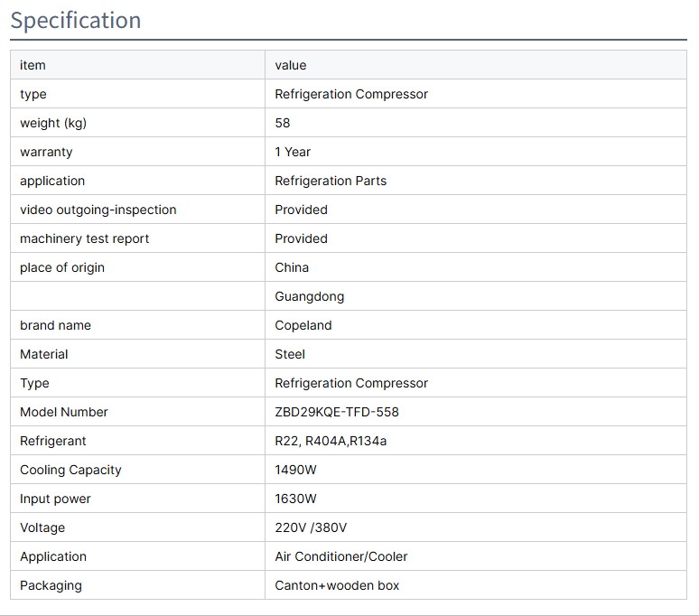699x616 pixels.
Task: Select the "Refrigeration Parts" application value
Action: pos(331,181)
